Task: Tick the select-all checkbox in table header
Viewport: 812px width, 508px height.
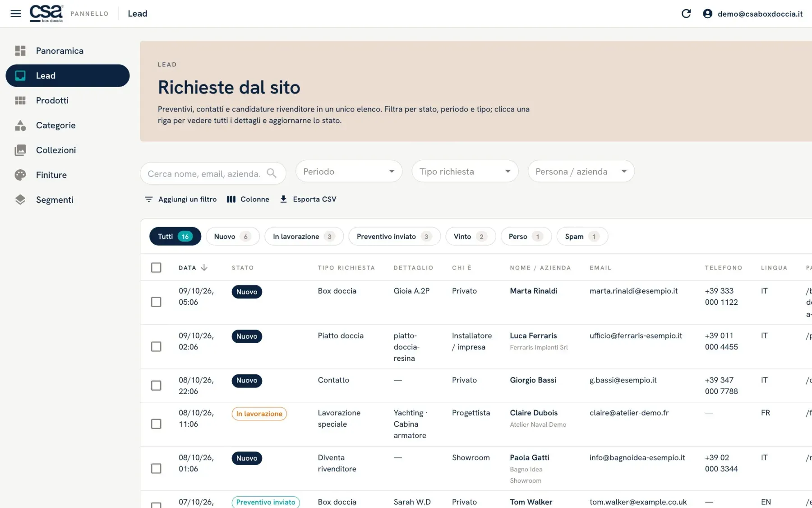Action: point(156,267)
